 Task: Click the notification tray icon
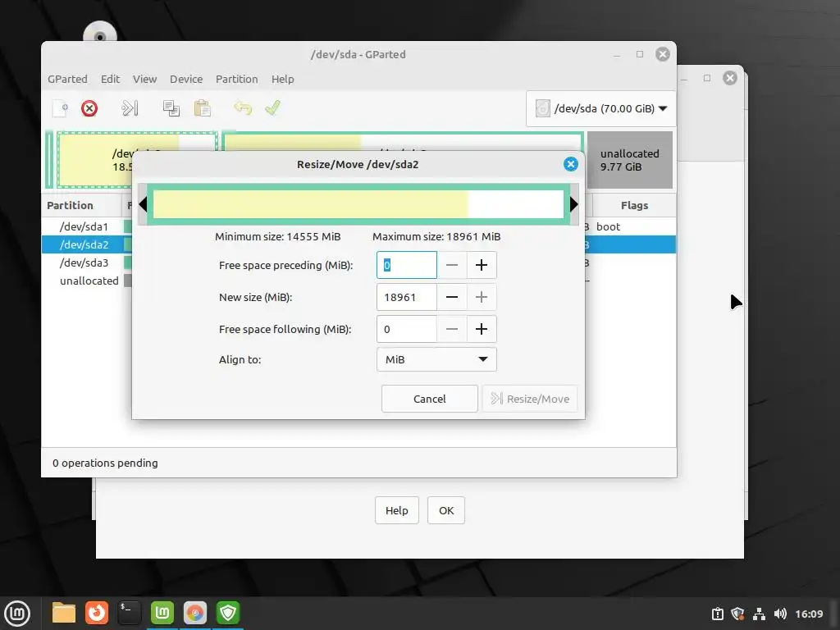pos(717,614)
